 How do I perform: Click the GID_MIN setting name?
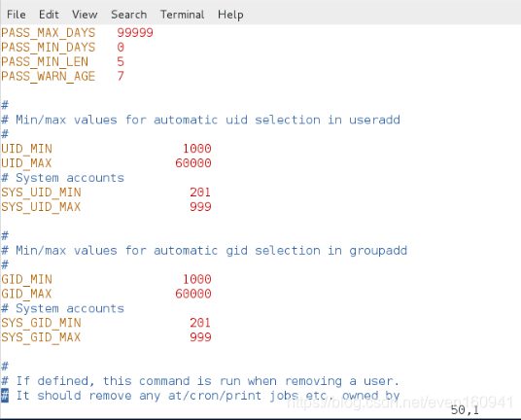tap(26, 280)
